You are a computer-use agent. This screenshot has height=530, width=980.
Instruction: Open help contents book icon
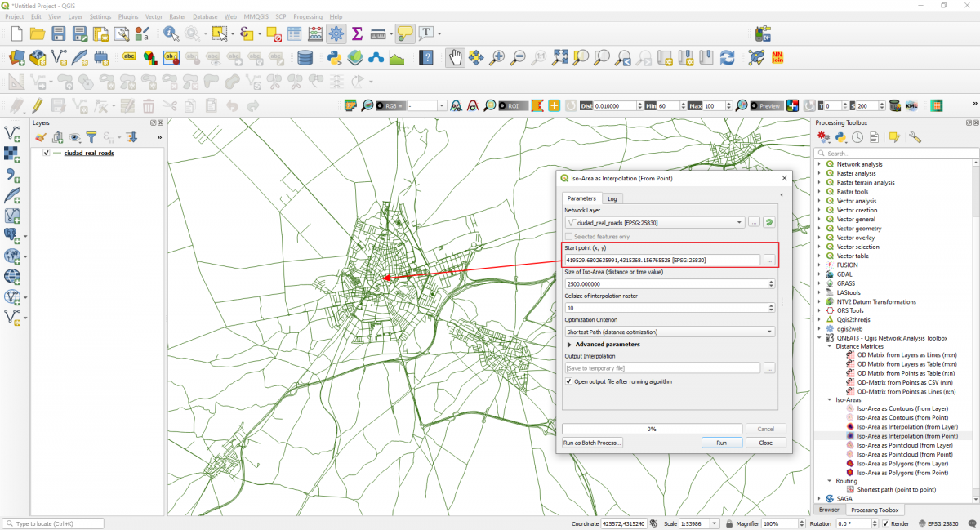coord(426,58)
